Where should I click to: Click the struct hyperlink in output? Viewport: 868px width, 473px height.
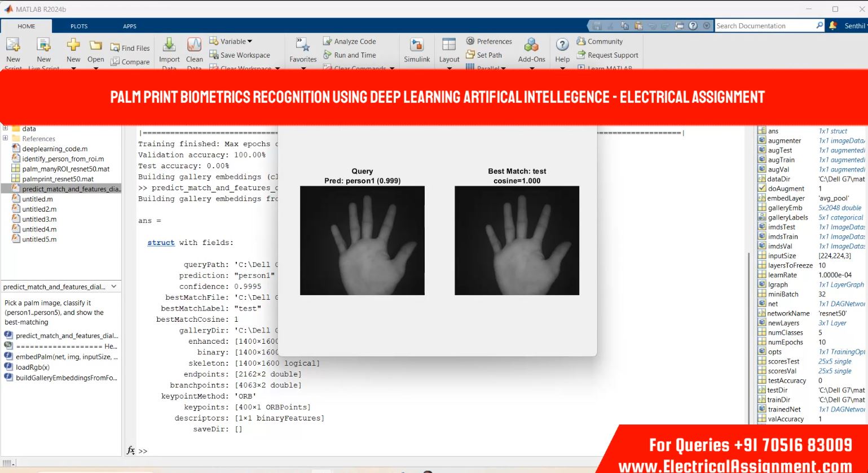pyautogui.click(x=161, y=243)
